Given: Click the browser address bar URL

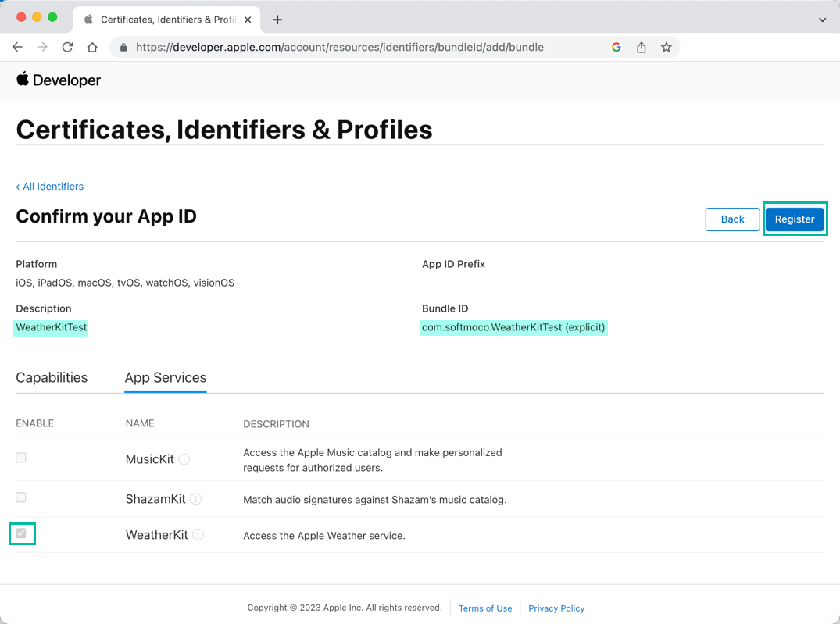Looking at the screenshot, I should (x=339, y=47).
